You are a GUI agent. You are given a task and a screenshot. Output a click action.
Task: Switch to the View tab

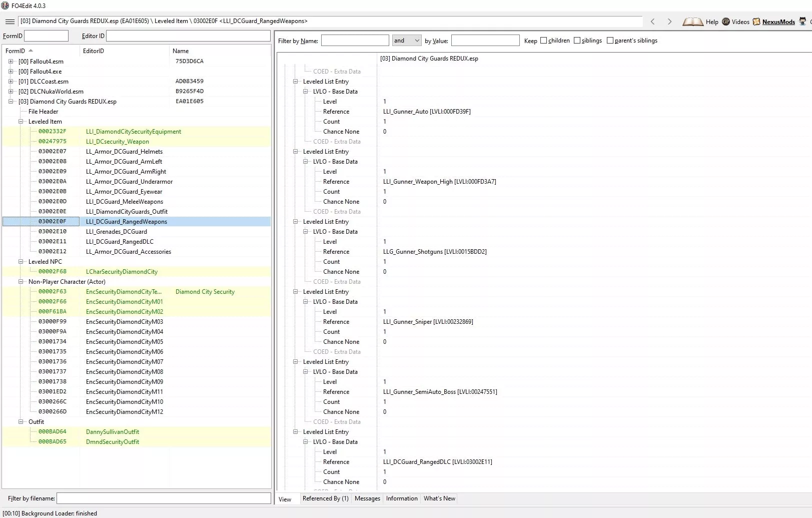(285, 499)
